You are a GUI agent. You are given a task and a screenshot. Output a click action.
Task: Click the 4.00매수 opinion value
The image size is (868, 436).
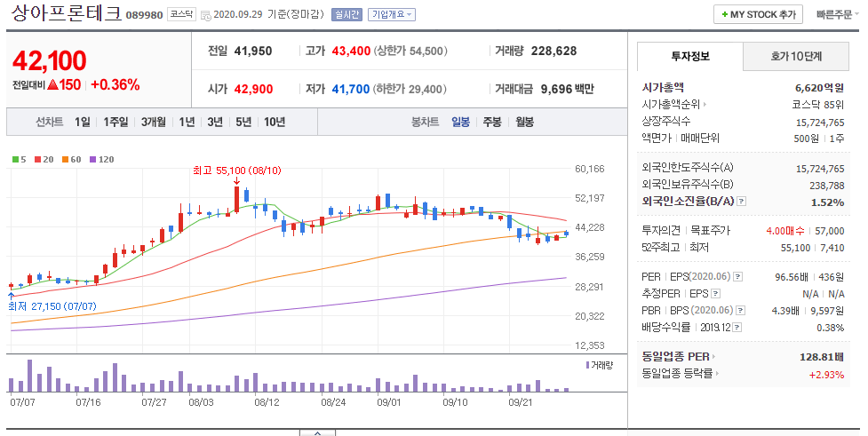point(785,231)
